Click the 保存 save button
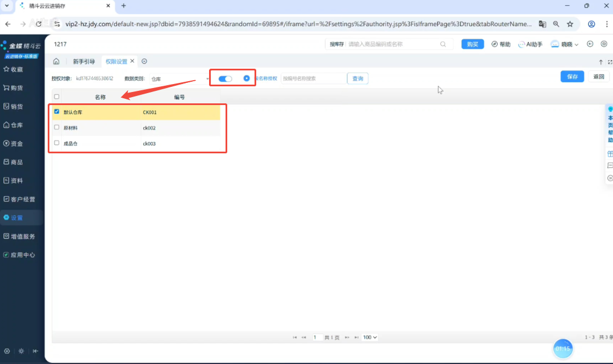 point(572,77)
